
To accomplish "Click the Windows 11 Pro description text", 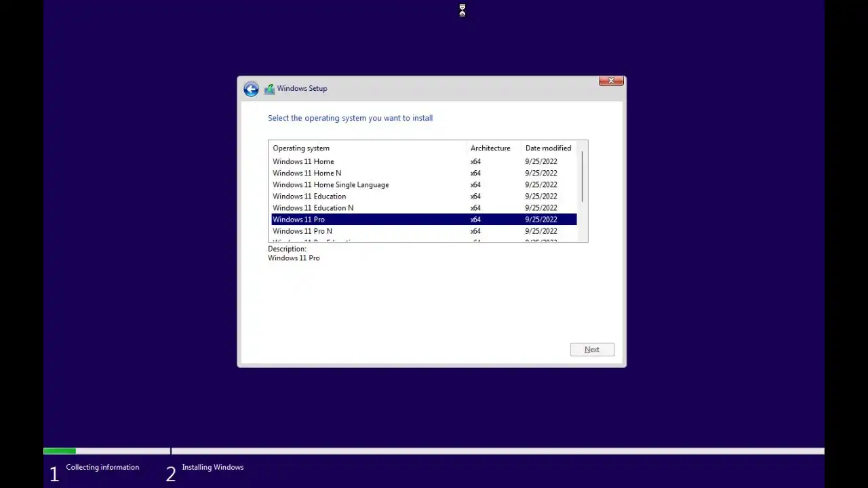I will [294, 258].
